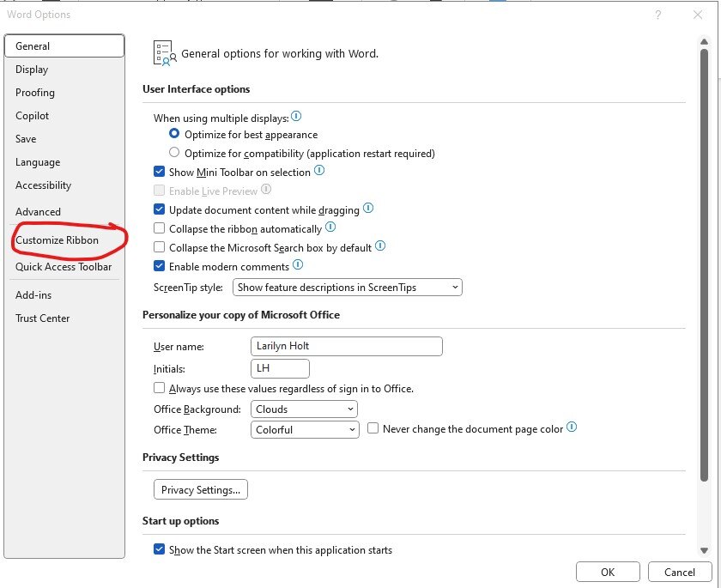Check Collapse the Microsoft Search box by default
Viewport: 721px width, 588px height.
pyautogui.click(x=159, y=247)
